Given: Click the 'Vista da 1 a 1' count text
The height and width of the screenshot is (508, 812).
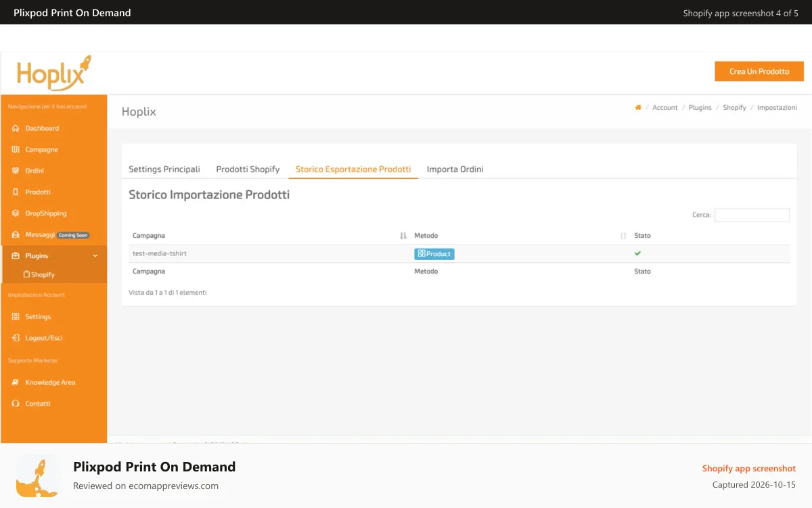Looking at the screenshot, I should (168, 293).
